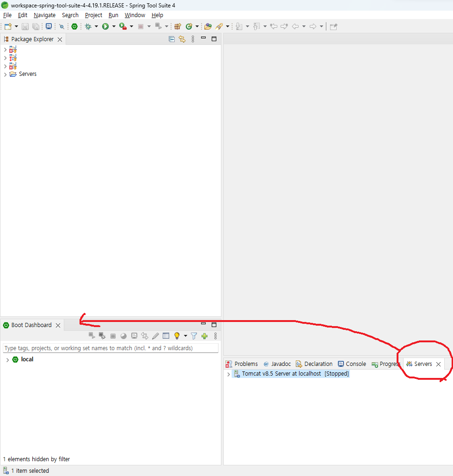Open the Window menu
Screen dimensions: 453x476
135,15
